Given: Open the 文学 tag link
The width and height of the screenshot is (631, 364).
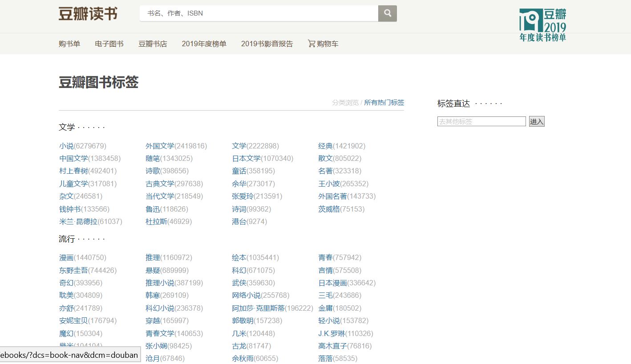Looking at the screenshot, I should click(x=239, y=146).
